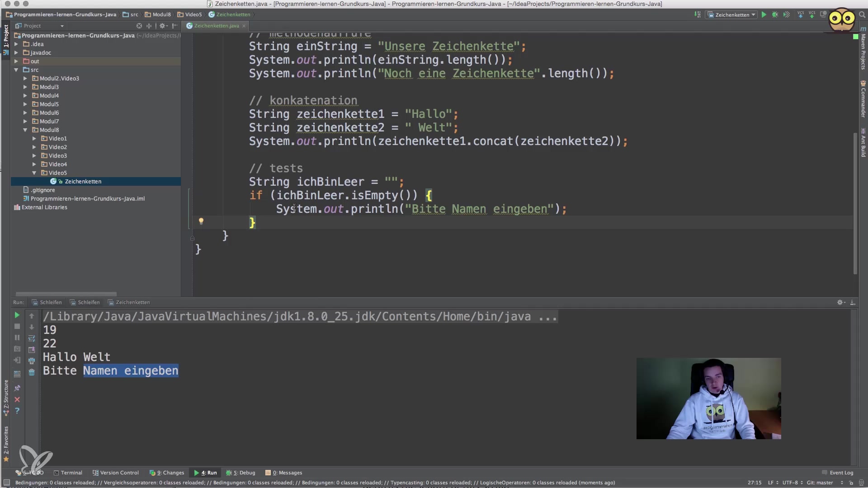868x488 pixels.
Task: Click the Debug bug icon in top toolbar
Action: [775, 15]
